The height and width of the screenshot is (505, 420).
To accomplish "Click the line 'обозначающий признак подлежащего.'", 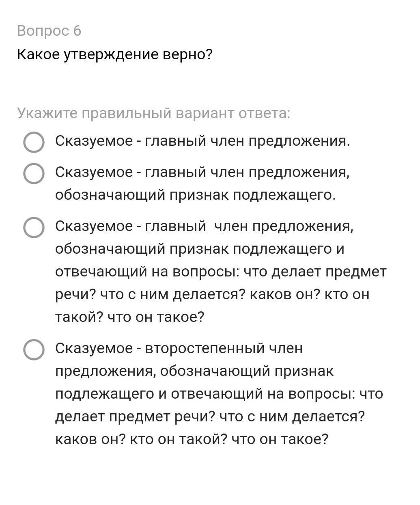I will (x=196, y=195).
